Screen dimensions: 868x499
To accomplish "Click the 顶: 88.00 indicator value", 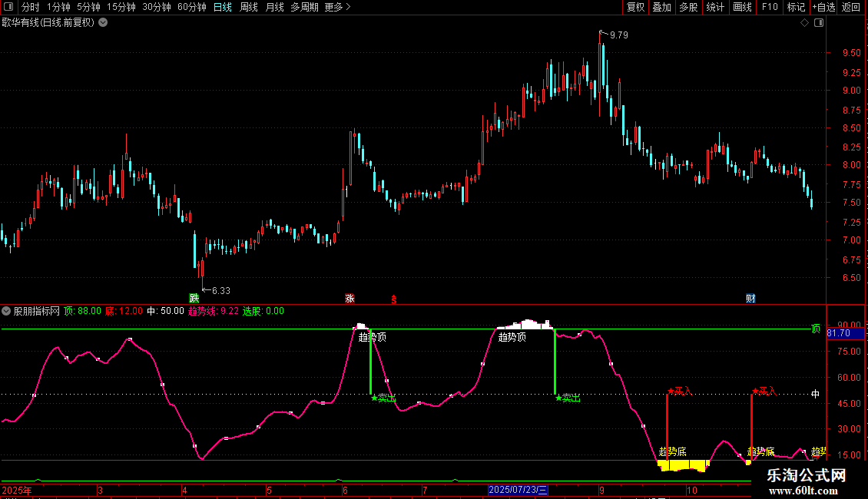I will click(x=82, y=311).
